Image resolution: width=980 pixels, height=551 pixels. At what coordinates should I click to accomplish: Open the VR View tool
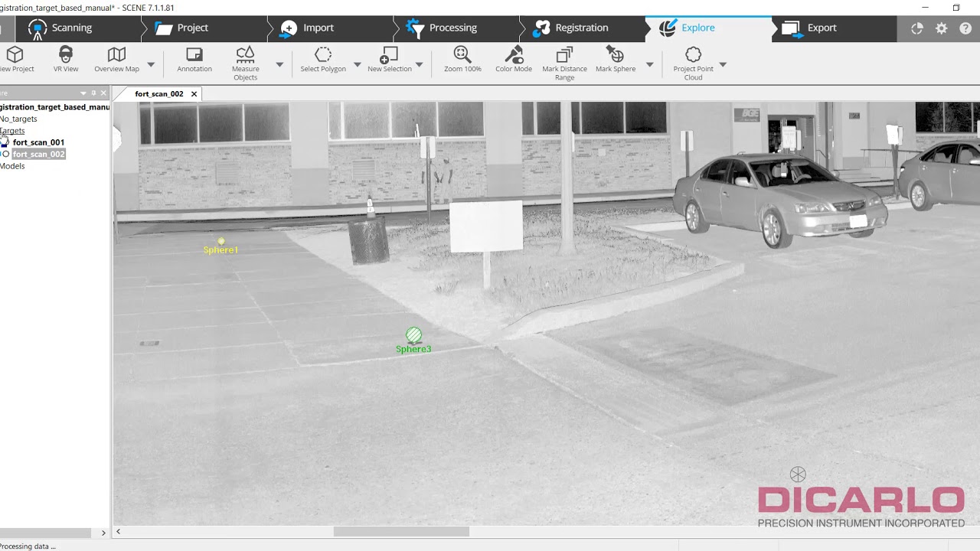[x=66, y=60]
